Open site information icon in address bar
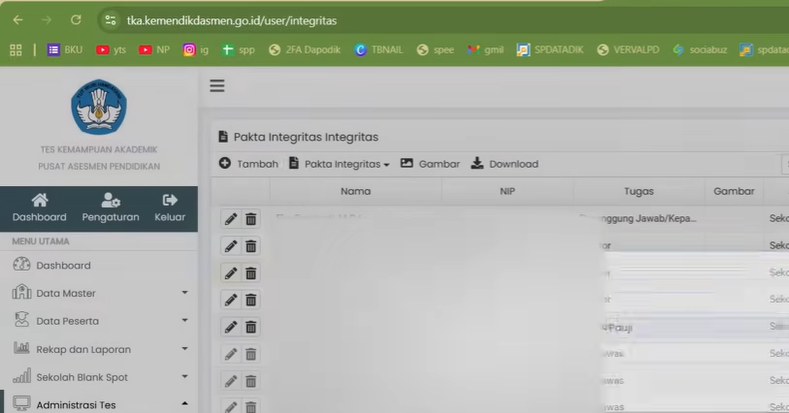Image resolution: width=789 pixels, height=413 pixels. 110,20
